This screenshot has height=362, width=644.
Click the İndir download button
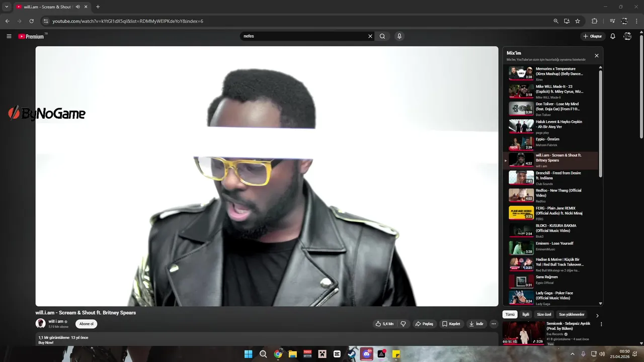476,324
